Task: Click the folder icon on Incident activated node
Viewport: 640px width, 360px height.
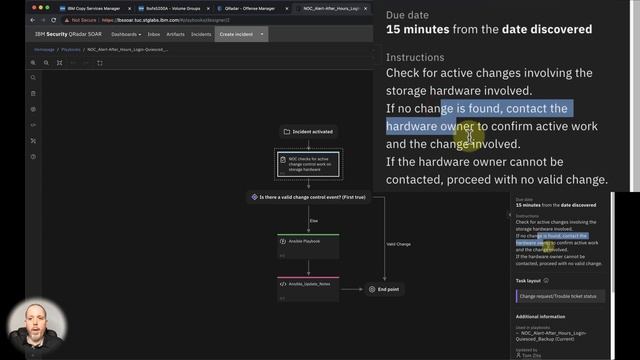Action: pyautogui.click(x=287, y=132)
